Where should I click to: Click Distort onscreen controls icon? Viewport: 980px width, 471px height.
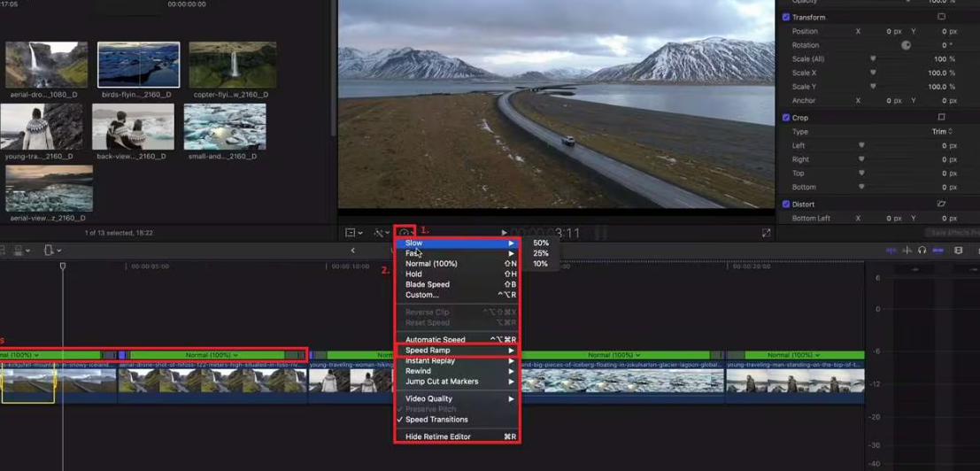click(941, 205)
